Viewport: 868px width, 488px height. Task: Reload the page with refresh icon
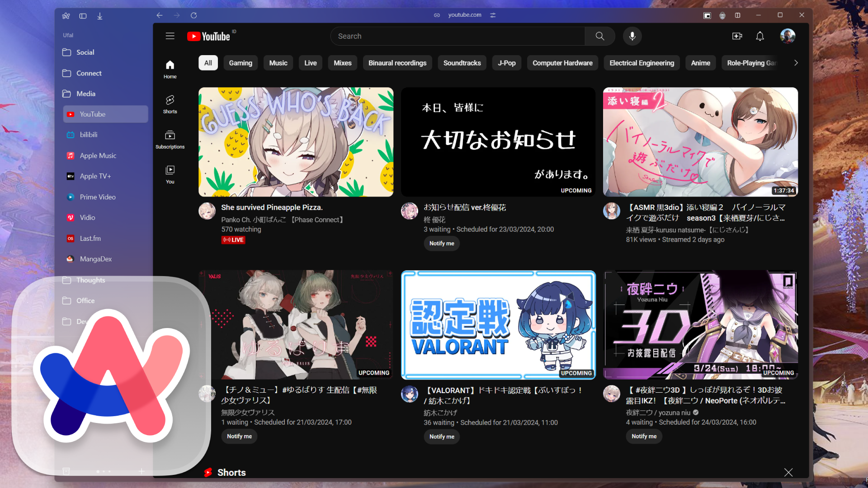pyautogui.click(x=194, y=15)
